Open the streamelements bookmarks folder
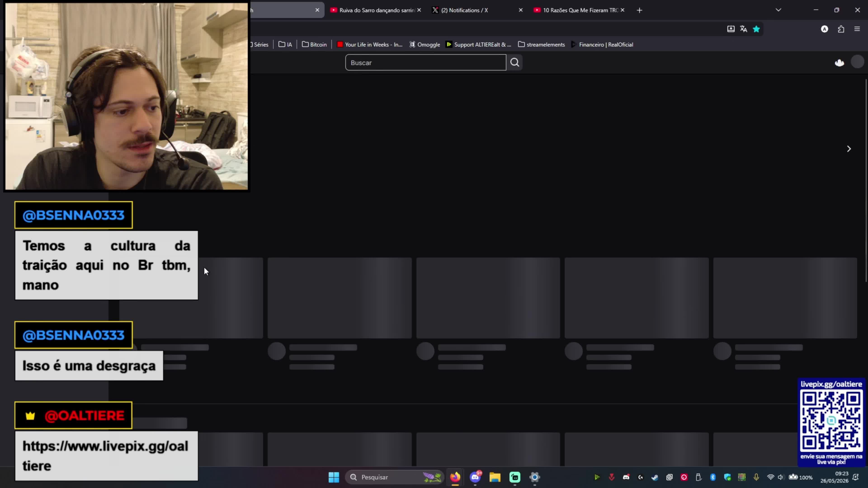868x488 pixels. [542, 45]
